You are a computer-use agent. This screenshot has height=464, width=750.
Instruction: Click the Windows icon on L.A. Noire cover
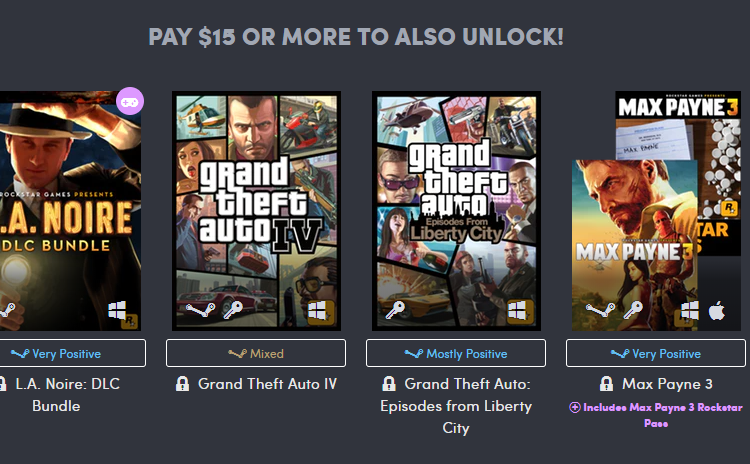tap(118, 311)
